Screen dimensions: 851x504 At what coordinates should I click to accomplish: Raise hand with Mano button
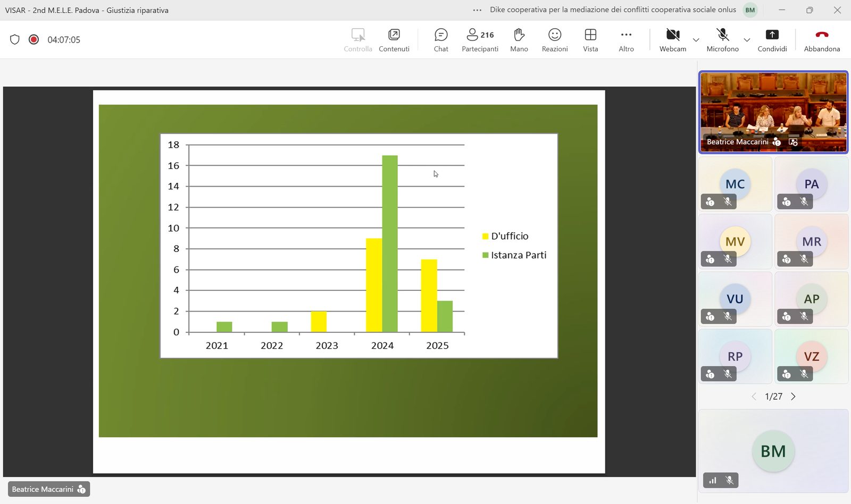519,40
